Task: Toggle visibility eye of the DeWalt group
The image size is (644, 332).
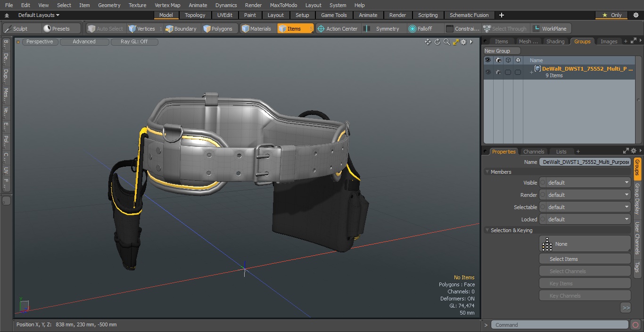Action: 488,72
